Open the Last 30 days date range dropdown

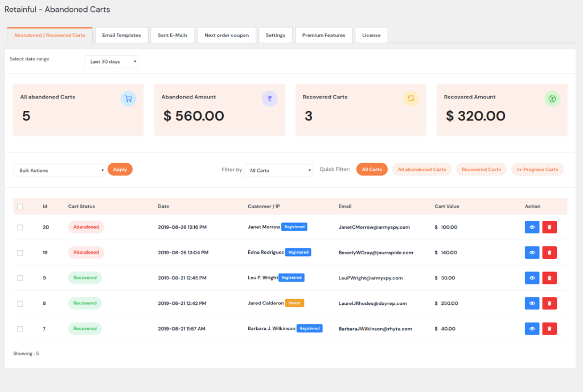click(111, 61)
